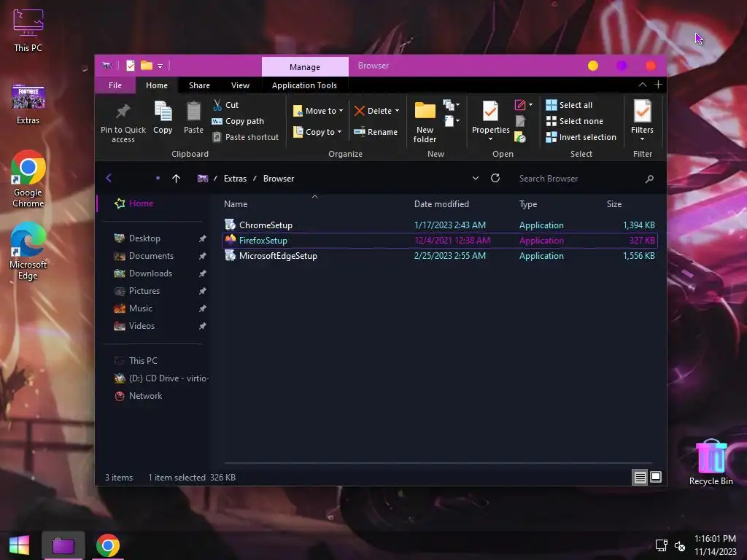This screenshot has height=560, width=747.
Task: Click the Extras breadcrumb in address bar
Action: (236, 179)
